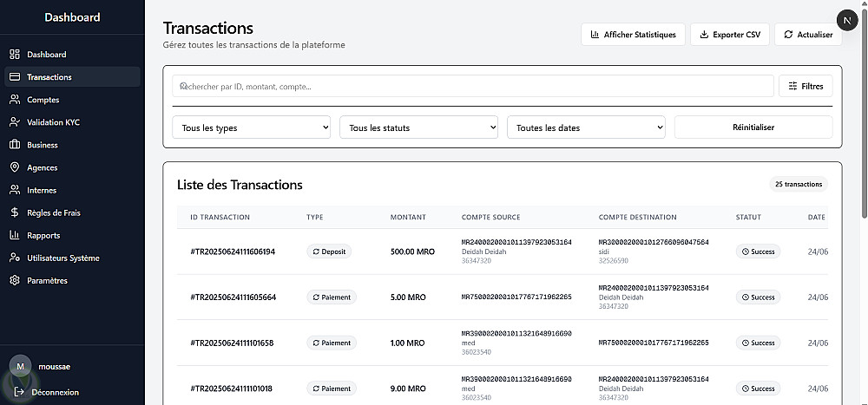Click the Agences map pin icon
The width and height of the screenshot is (868, 405).
coord(15,167)
